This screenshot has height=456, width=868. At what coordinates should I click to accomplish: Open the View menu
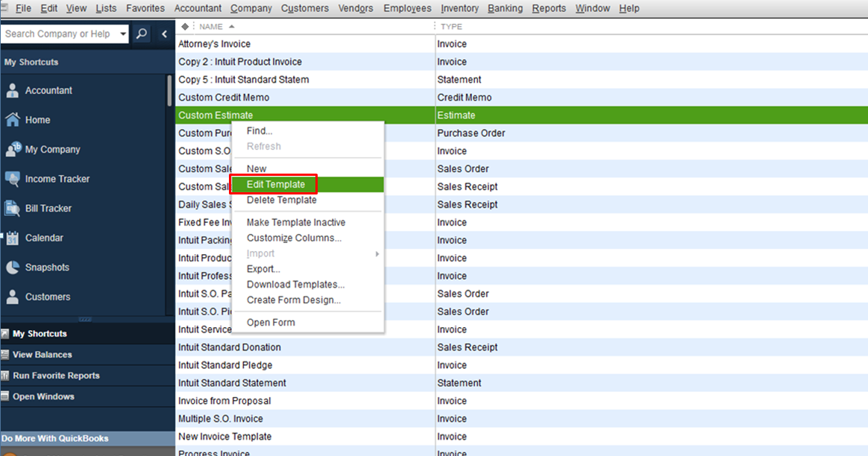tap(76, 8)
